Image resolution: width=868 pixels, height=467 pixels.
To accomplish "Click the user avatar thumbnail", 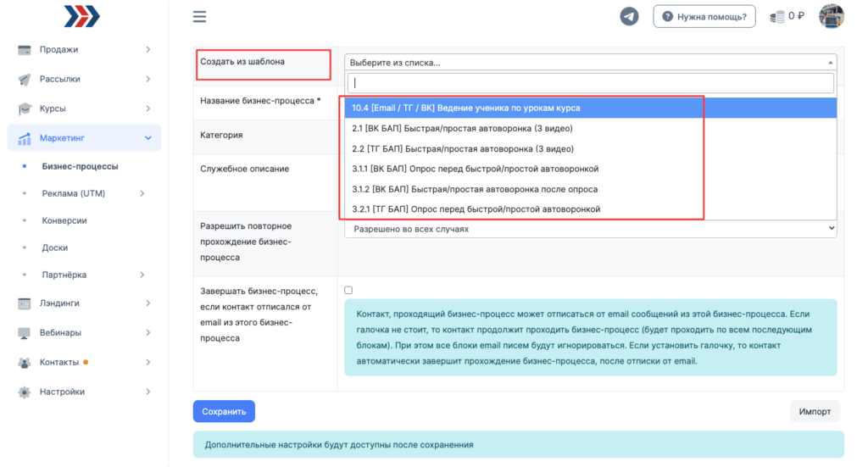I will (x=831, y=16).
